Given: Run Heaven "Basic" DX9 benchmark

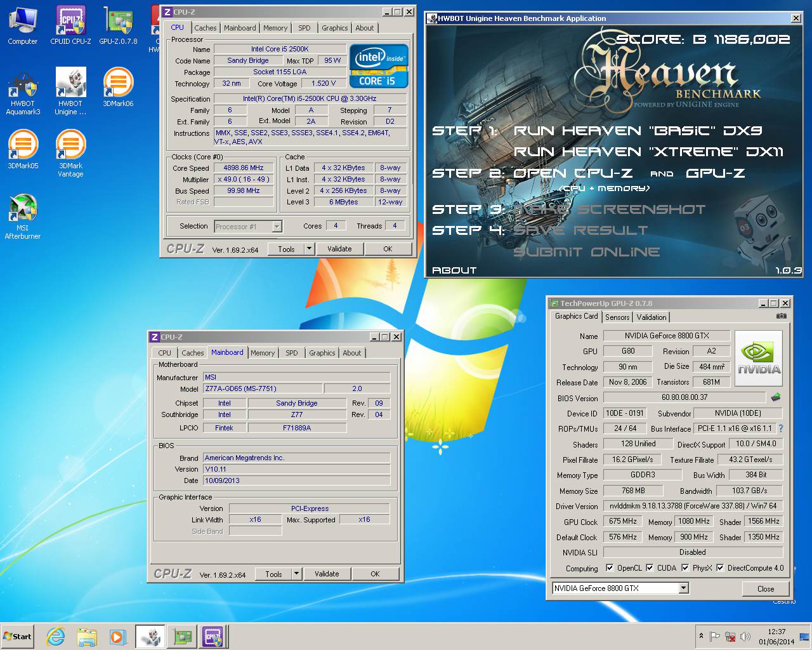Looking at the screenshot, I should pyautogui.click(x=638, y=131).
